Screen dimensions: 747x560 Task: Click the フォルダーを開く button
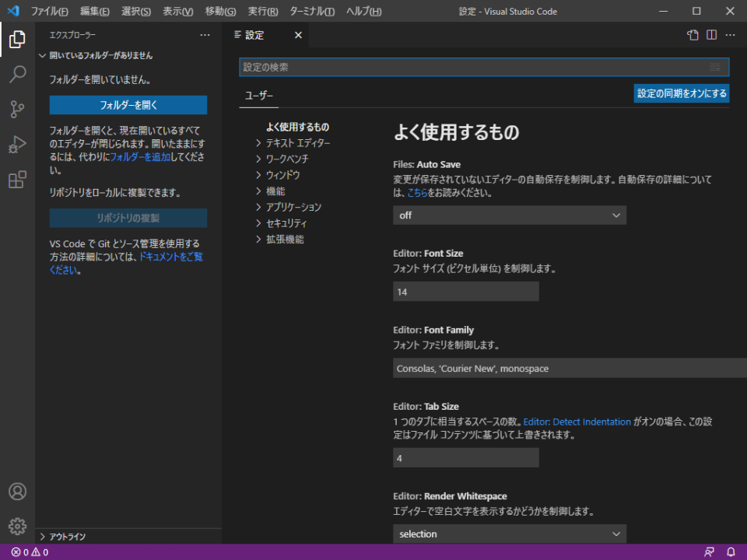click(x=128, y=105)
